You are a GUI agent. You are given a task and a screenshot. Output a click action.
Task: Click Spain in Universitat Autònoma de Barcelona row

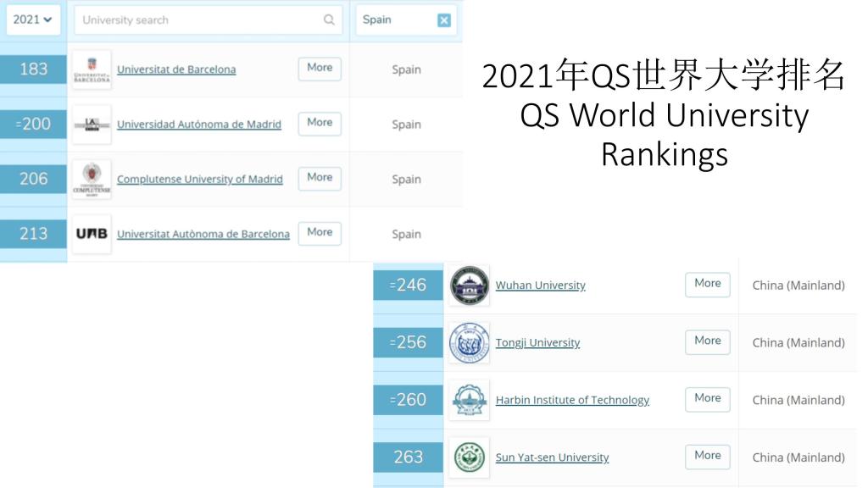(x=406, y=234)
